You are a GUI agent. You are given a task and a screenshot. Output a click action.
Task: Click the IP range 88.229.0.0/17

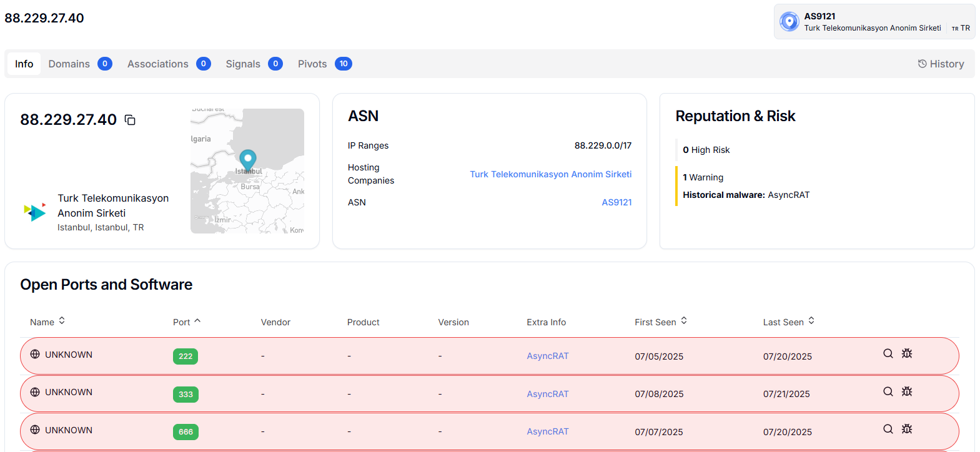point(603,145)
